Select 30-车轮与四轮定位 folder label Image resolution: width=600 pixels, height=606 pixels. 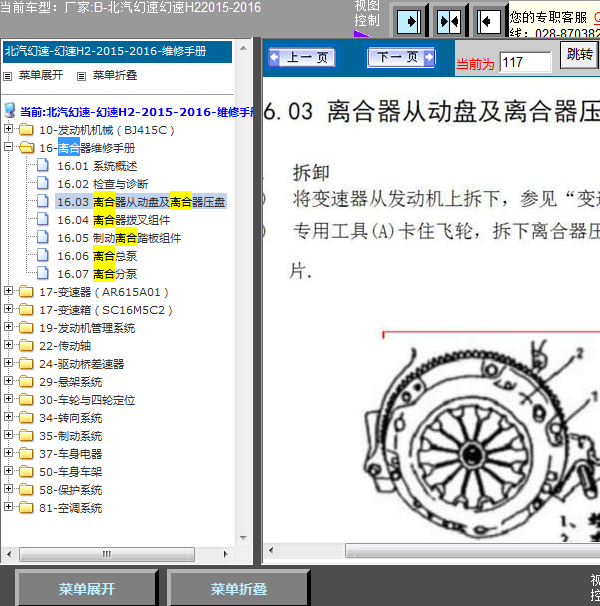87,400
